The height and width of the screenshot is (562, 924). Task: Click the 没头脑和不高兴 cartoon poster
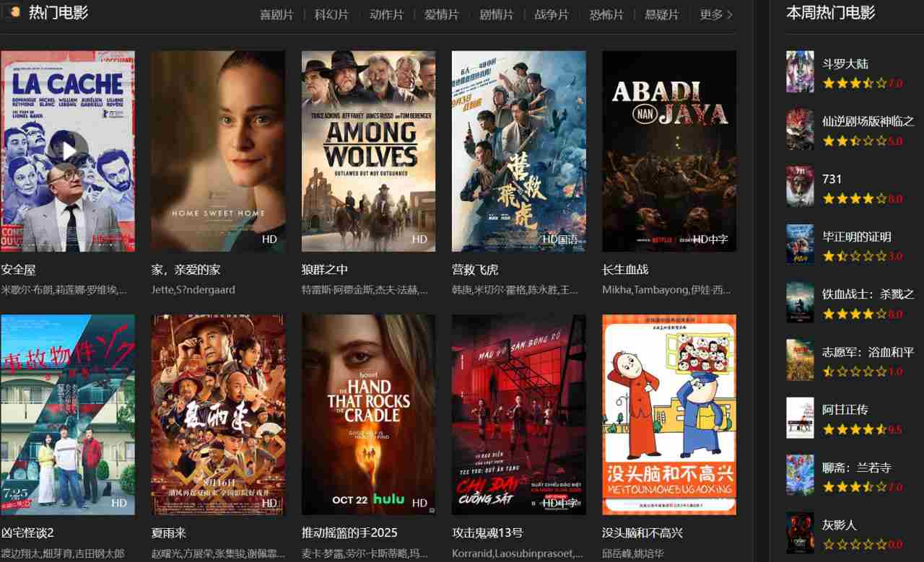pos(669,414)
